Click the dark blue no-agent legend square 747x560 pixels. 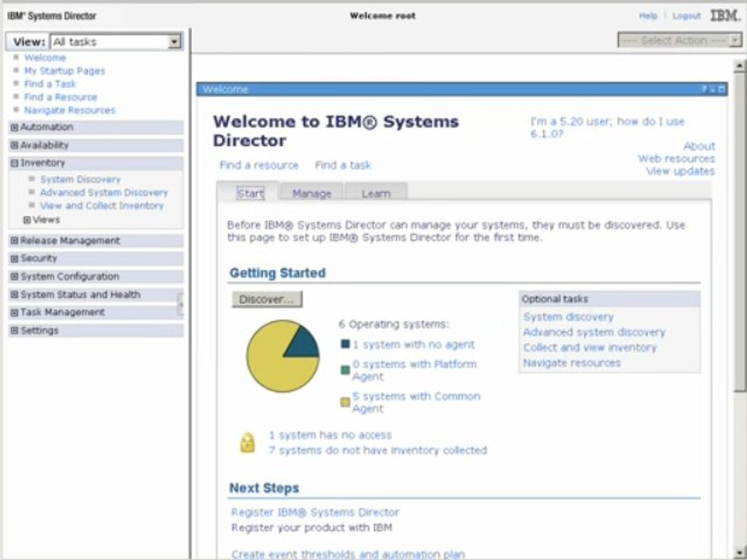pos(345,344)
